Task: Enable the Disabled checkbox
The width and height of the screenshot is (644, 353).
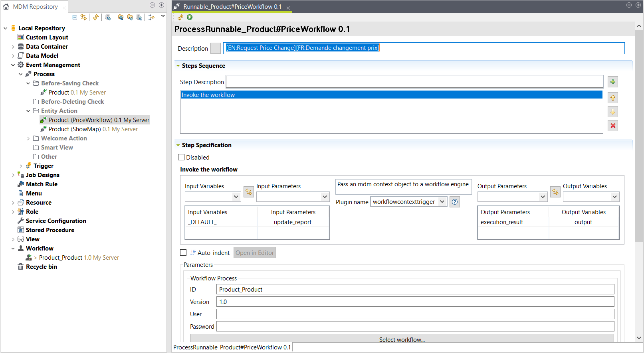Action: 181,157
